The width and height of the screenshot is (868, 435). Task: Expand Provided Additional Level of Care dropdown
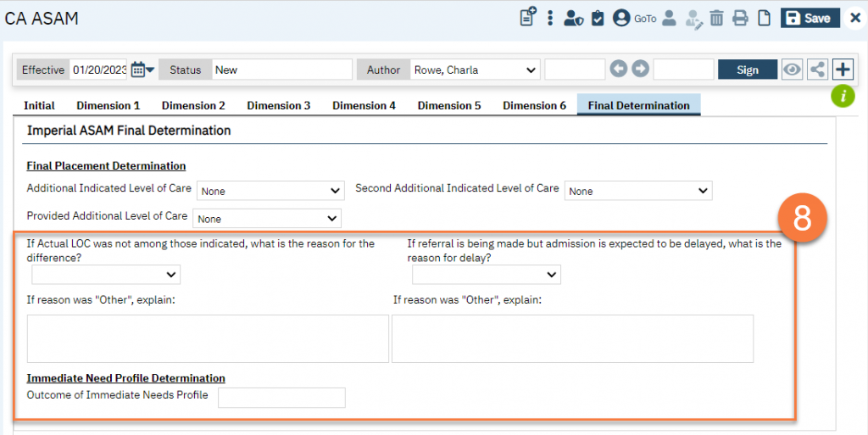click(267, 219)
